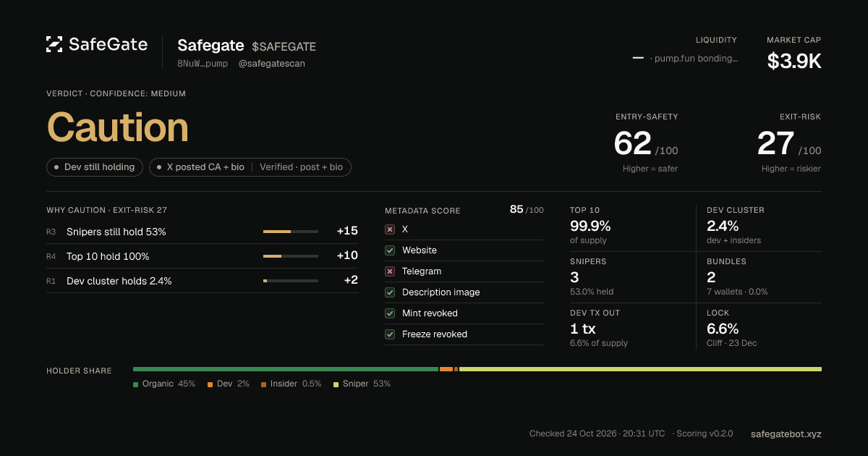Click the 53.0% held text

[592, 292]
